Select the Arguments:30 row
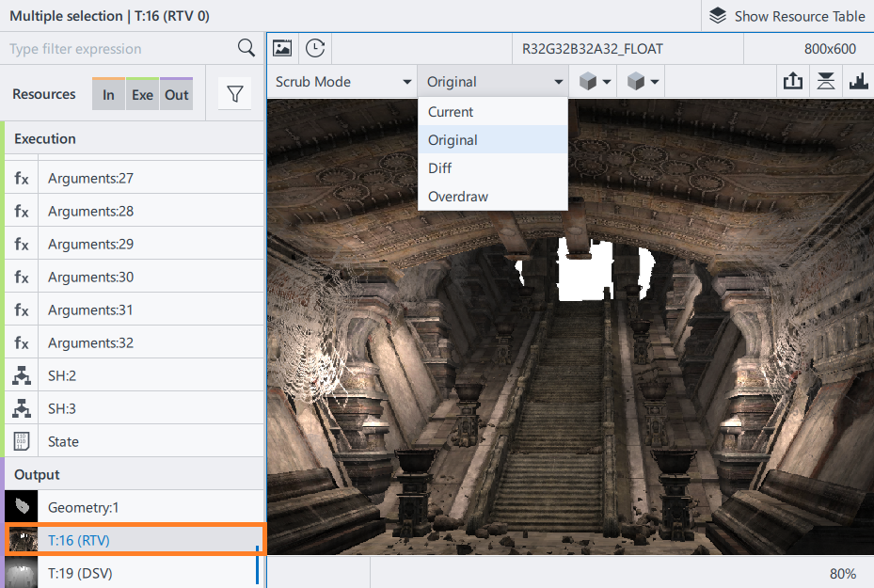874x588 pixels. point(135,277)
